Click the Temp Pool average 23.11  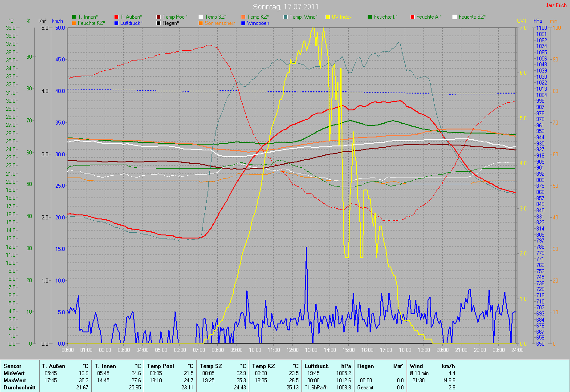coord(187,388)
